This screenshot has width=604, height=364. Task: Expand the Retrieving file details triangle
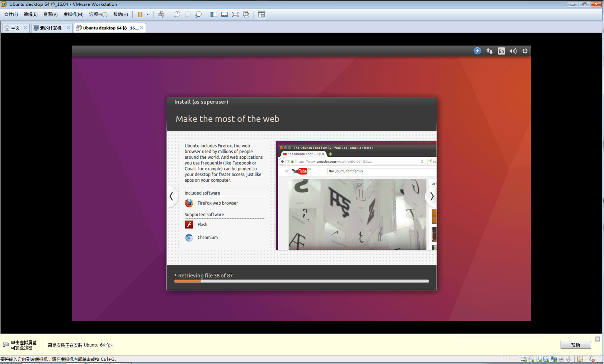pos(176,275)
